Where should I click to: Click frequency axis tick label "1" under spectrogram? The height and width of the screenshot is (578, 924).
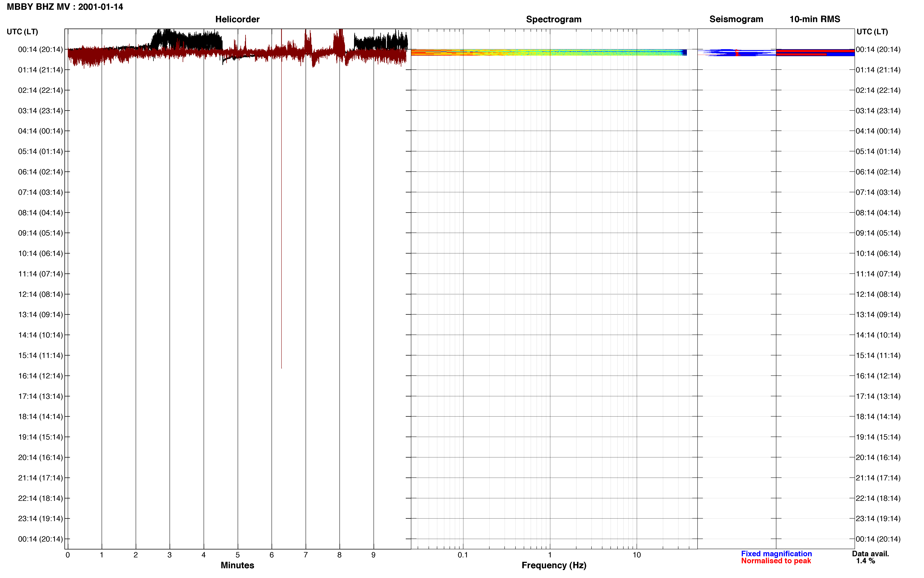coord(550,555)
